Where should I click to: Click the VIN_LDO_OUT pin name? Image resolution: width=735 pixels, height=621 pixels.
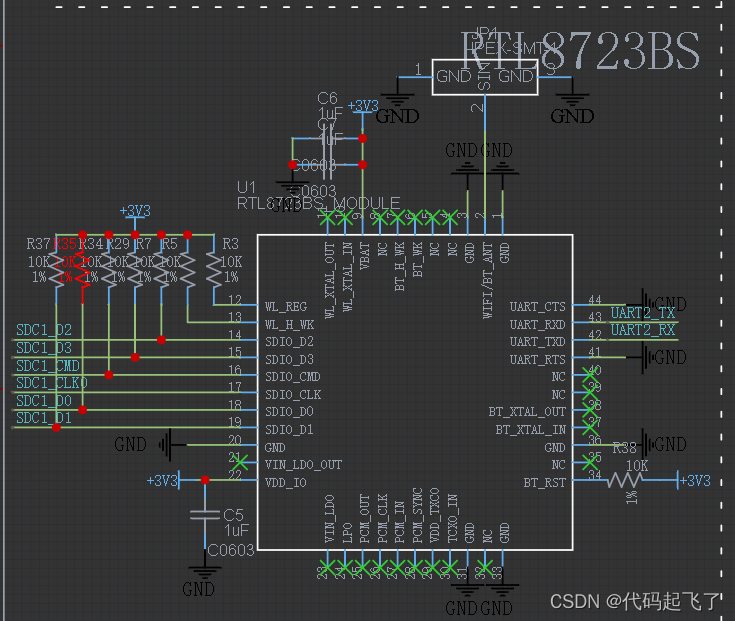tap(303, 465)
